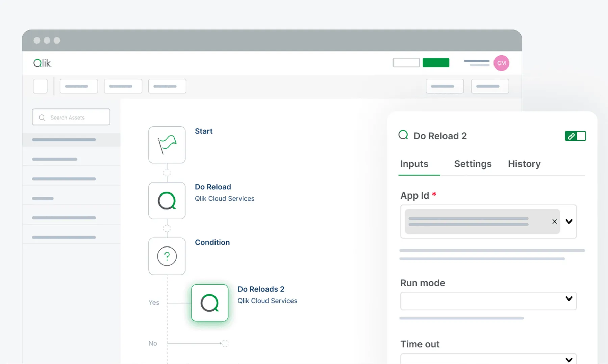Select the highlighted Do Reloads 2 block
The height and width of the screenshot is (364, 608).
coord(210,303)
